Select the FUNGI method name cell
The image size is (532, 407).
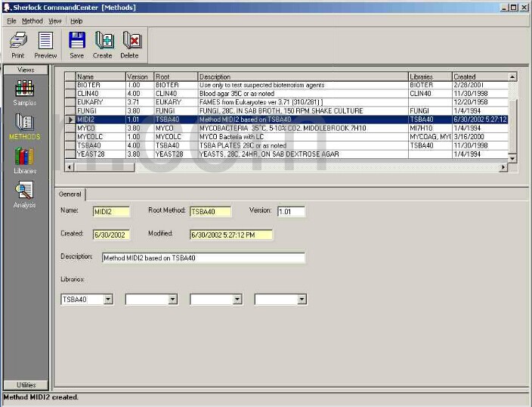click(x=101, y=110)
